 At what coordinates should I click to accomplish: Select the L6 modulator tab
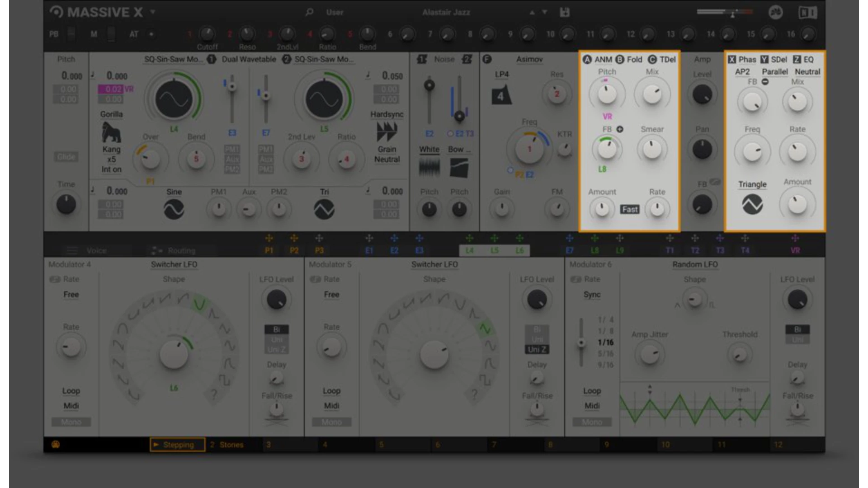519,250
